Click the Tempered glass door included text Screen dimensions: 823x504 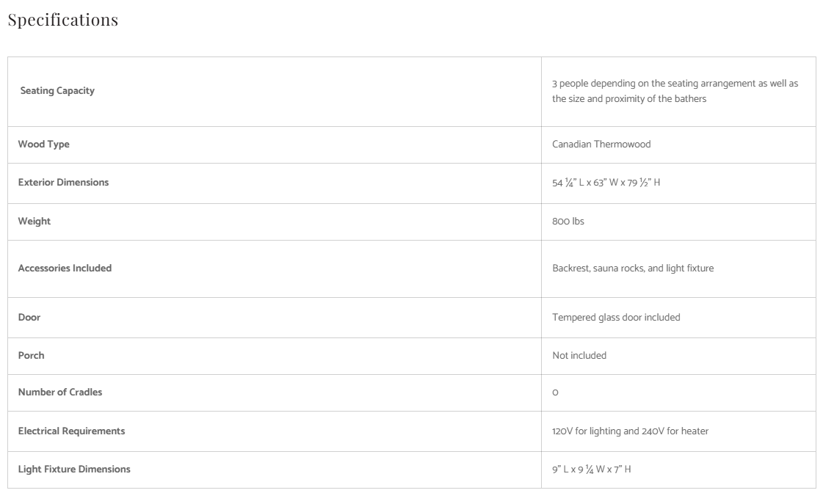coord(616,318)
